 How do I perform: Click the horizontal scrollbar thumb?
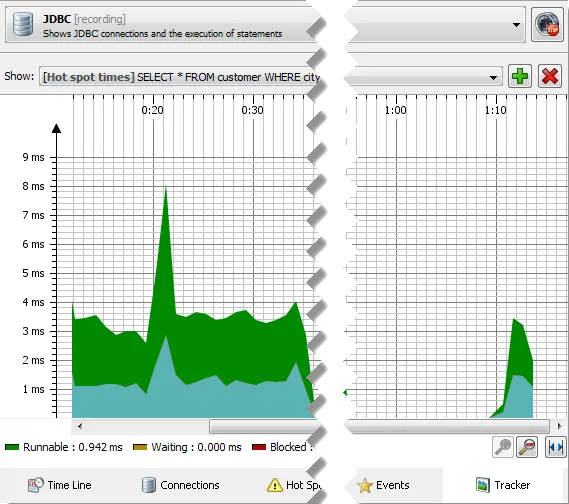(379, 426)
